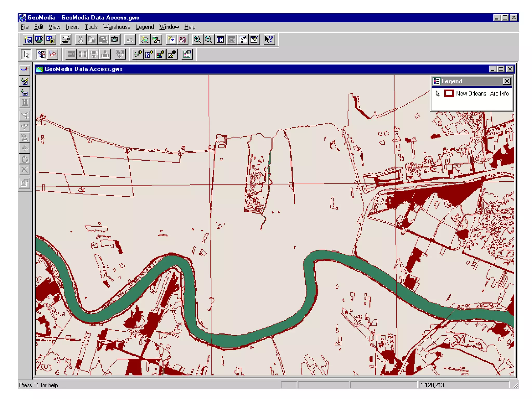The height and width of the screenshot is (399, 532).
Task: Expand the Insert menu
Action: [x=72, y=27]
